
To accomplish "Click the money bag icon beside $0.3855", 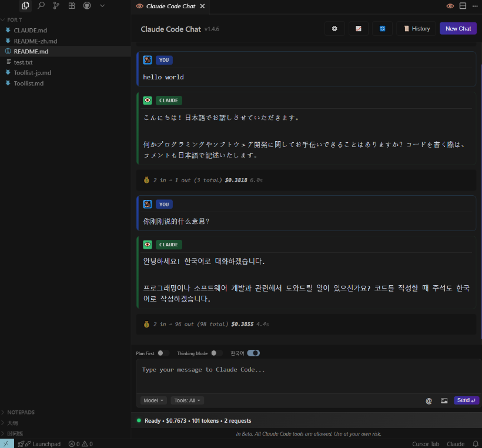I will coord(146,324).
